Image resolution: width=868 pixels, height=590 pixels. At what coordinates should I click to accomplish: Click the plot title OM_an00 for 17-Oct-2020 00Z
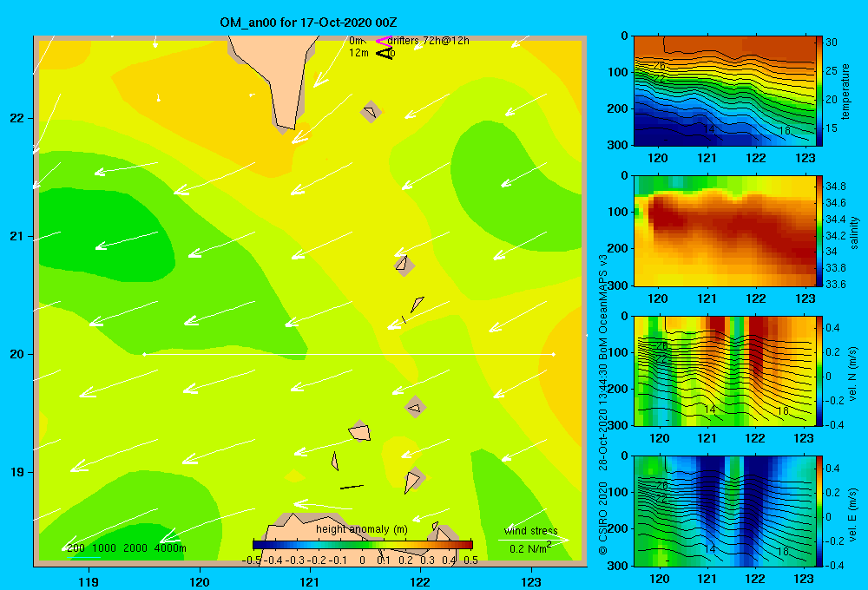[x=308, y=23]
